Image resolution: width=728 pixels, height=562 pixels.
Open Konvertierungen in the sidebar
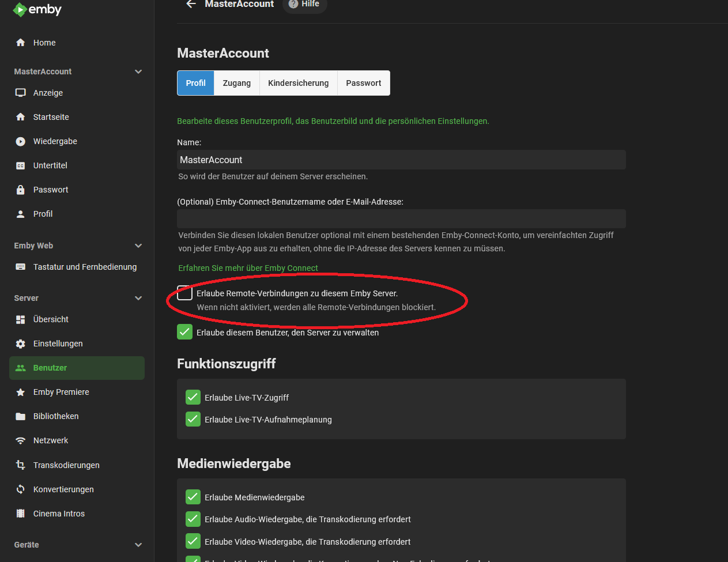tap(77, 489)
